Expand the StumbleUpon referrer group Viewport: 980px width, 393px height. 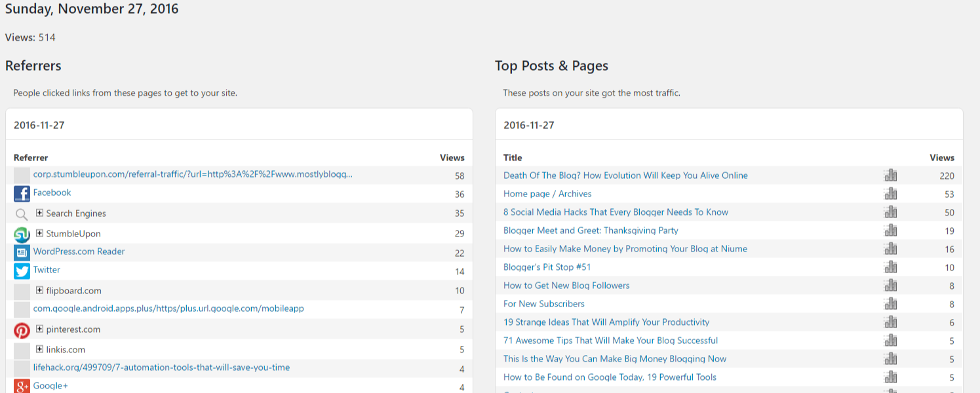[39, 233]
